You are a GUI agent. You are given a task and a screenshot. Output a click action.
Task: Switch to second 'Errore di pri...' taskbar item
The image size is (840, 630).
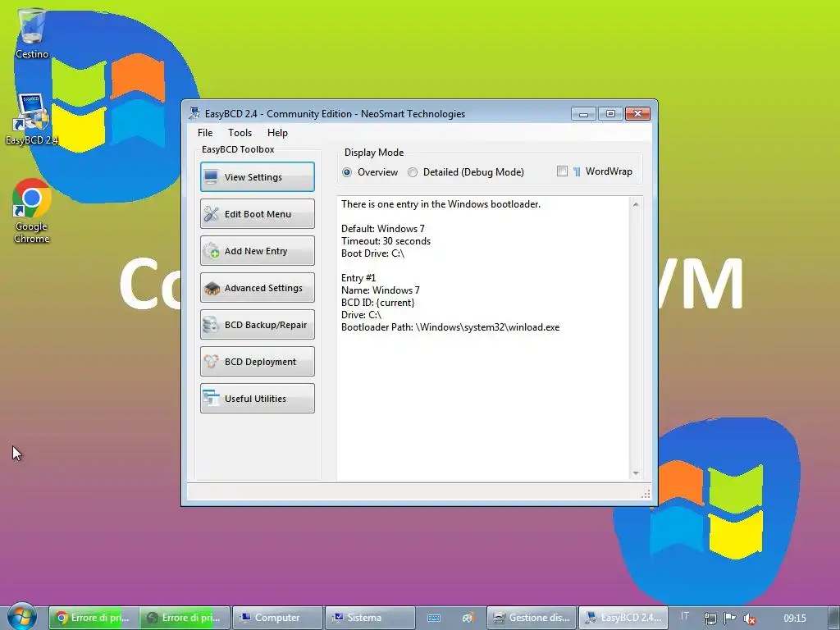coord(185,618)
